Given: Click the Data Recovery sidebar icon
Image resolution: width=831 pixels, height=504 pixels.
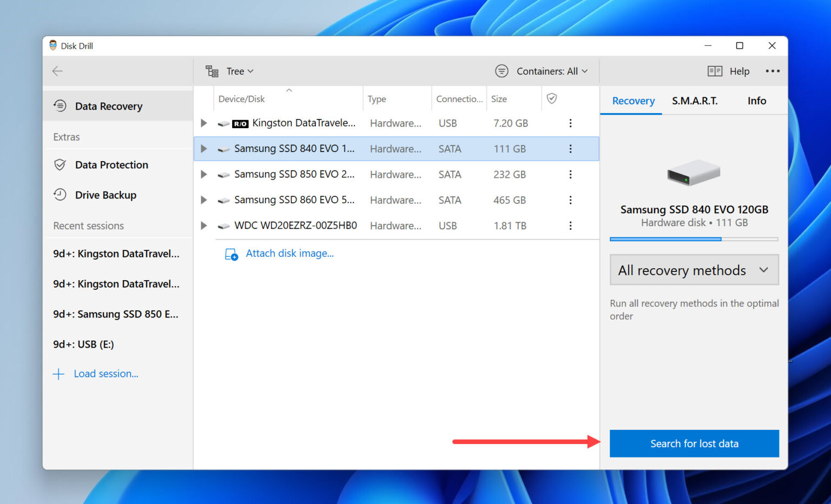Looking at the screenshot, I should pyautogui.click(x=60, y=106).
